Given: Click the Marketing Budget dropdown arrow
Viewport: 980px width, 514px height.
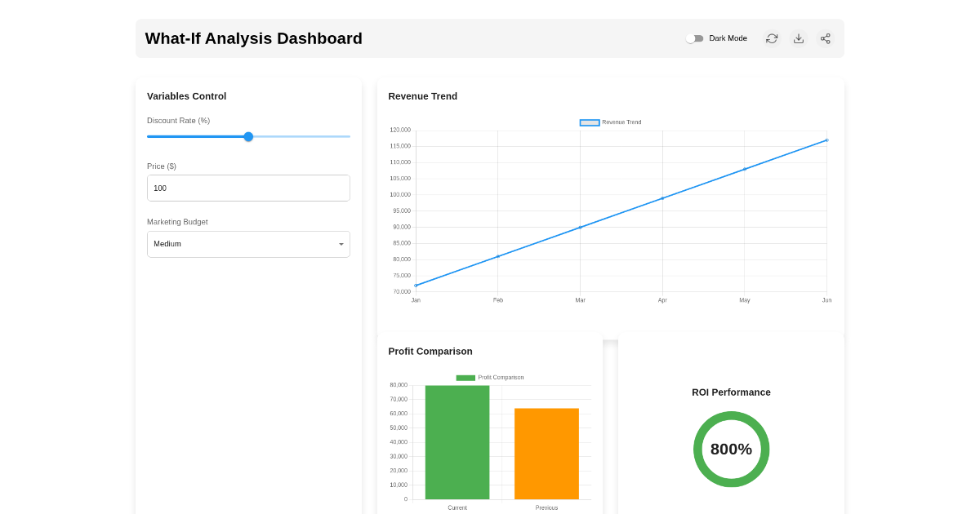Looking at the screenshot, I should click(x=341, y=244).
